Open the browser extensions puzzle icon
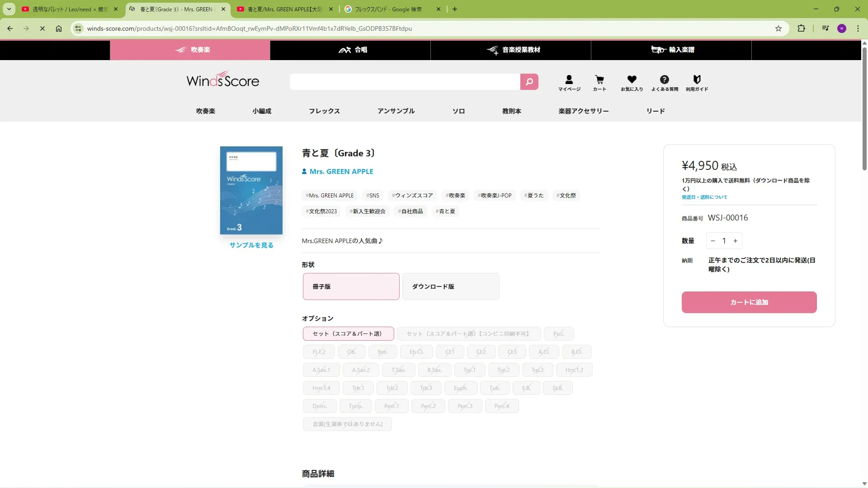This screenshot has width=868, height=488. (801, 28)
